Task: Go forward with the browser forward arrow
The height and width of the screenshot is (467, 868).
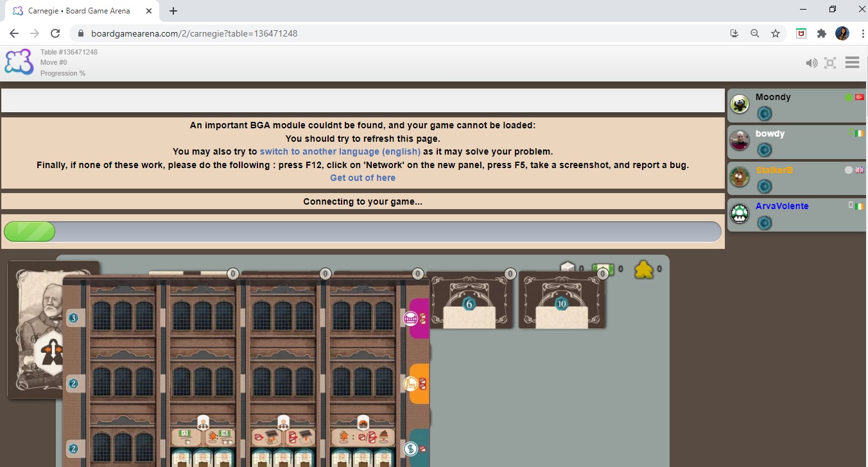Action: [x=35, y=33]
